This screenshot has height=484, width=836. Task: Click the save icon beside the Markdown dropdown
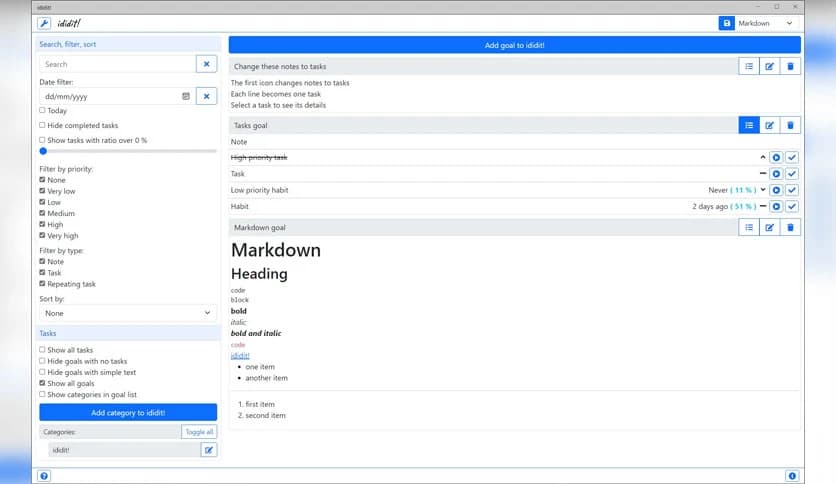point(726,23)
